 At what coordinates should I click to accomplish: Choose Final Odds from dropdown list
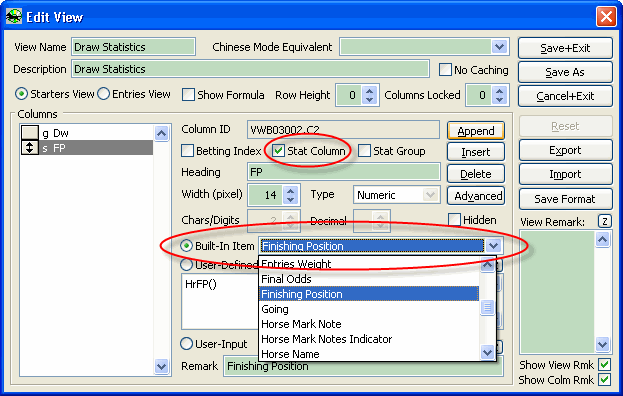(x=369, y=279)
